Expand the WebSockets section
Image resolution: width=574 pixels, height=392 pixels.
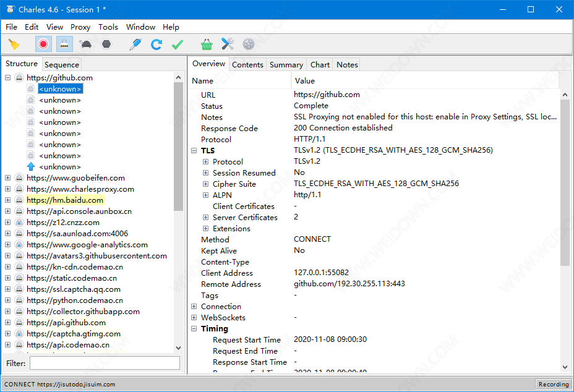[x=194, y=318]
